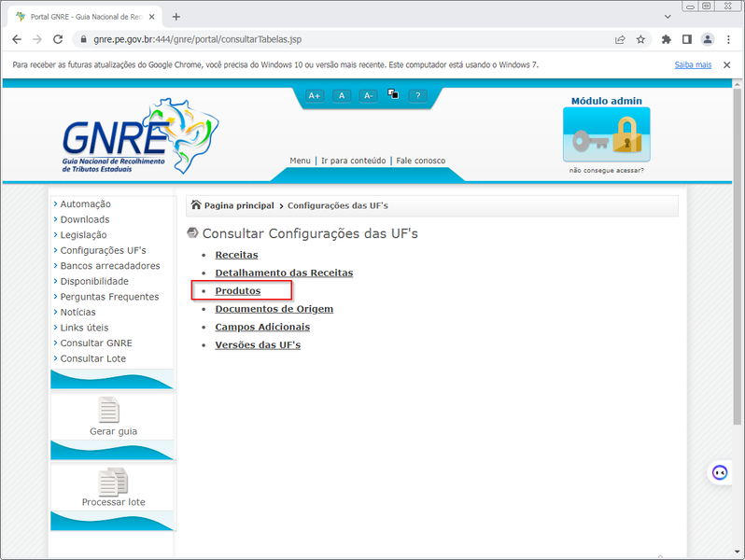Screen dimensions: 745x560
Task: Click the Gerar guia label
Action: click(x=113, y=431)
